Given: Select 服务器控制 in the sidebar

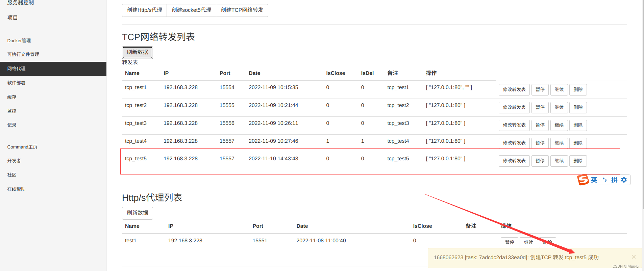Looking at the screenshot, I should 21,3.
